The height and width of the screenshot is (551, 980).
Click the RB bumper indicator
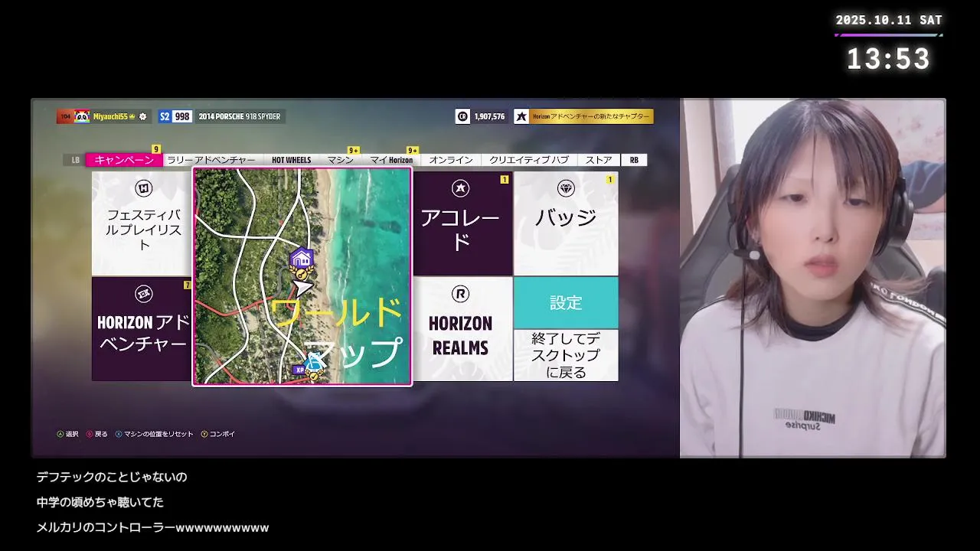[x=634, y=160]
